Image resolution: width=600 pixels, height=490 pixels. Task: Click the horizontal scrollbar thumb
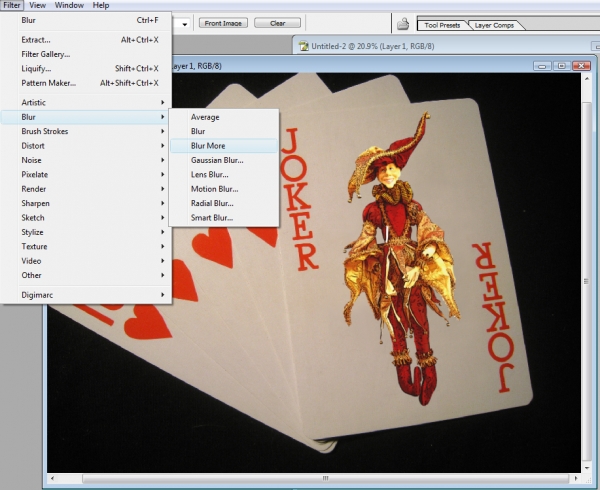click(x=325, y=479)
